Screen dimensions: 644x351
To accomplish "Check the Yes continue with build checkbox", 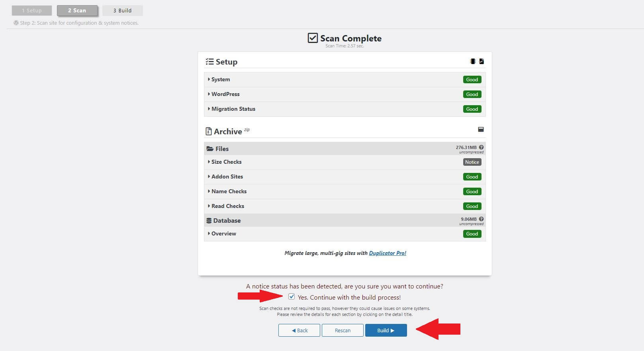I will click(x=292, y=297).
